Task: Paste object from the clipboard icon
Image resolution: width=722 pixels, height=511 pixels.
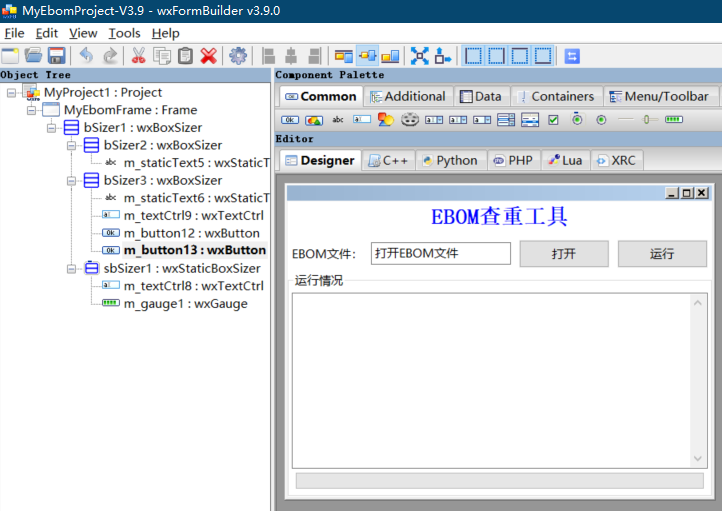Action: point(186,56)
